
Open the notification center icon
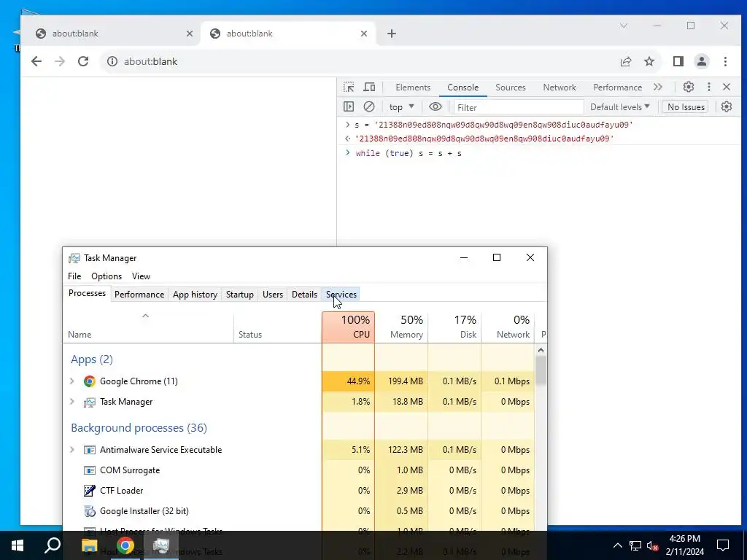pos(723,545)
